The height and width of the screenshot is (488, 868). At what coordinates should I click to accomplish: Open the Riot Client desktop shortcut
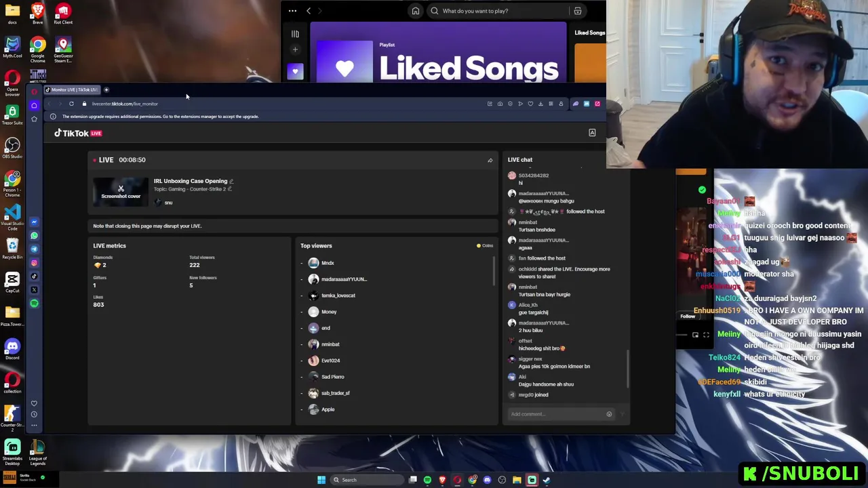(x=63, y=13)
